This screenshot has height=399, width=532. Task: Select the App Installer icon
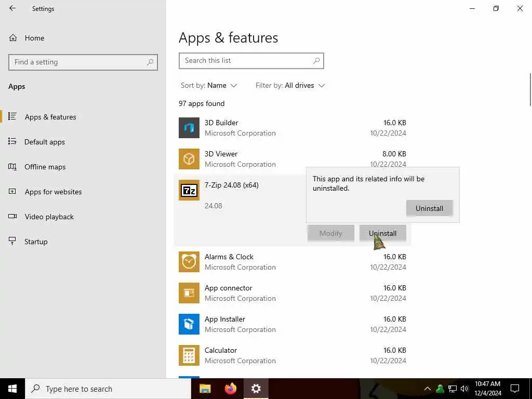click(189, 324)
